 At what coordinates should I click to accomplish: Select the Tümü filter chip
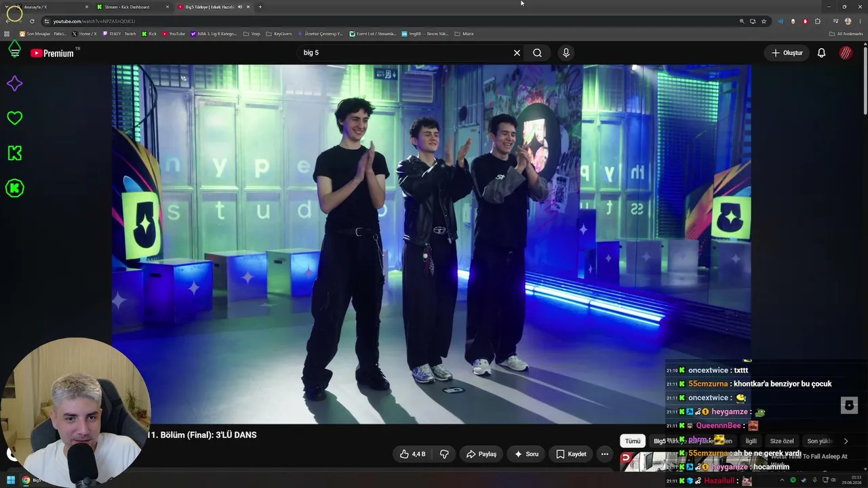(633, 441)
